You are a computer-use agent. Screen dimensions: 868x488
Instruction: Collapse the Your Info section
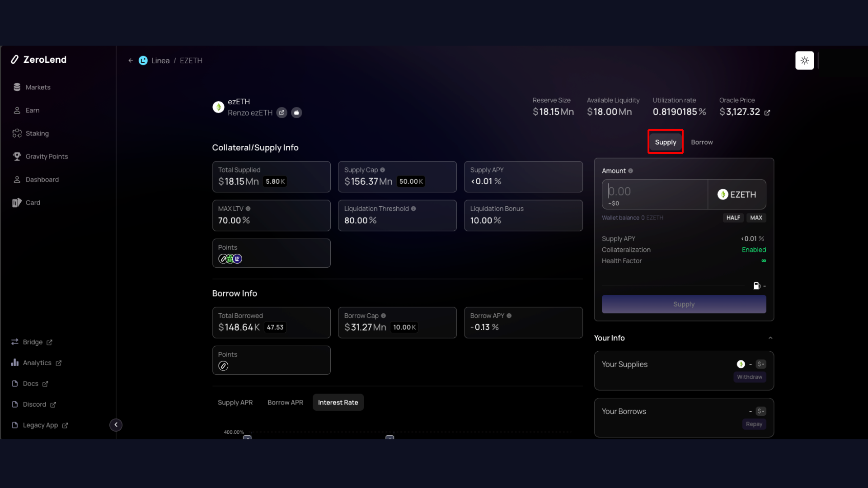click(x=770, y=338)
